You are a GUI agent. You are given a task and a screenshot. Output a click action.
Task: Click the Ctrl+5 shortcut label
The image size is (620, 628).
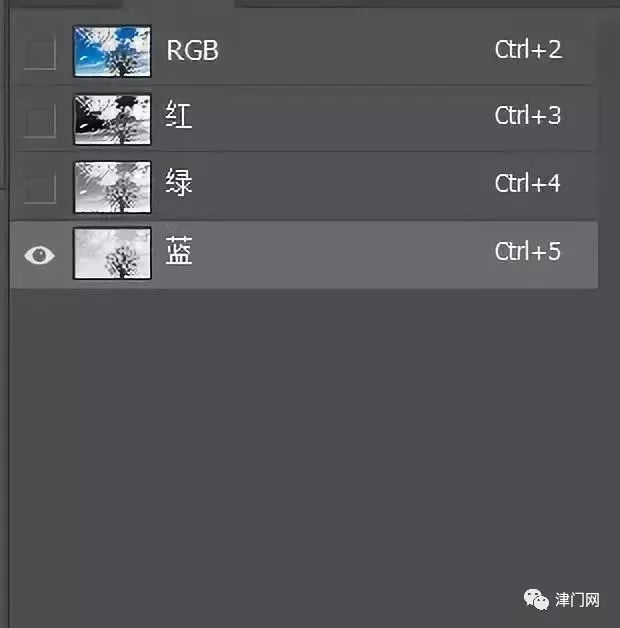pos(528,252)
